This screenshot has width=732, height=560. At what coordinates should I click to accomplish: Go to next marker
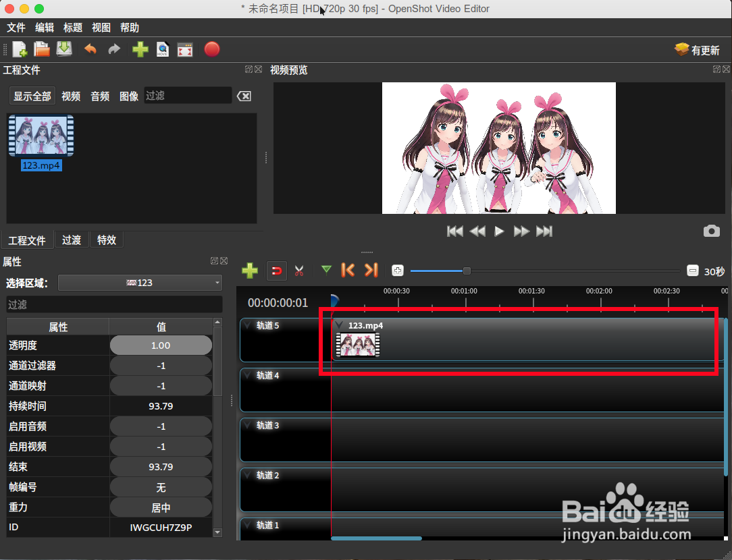(x=371, y=270)
